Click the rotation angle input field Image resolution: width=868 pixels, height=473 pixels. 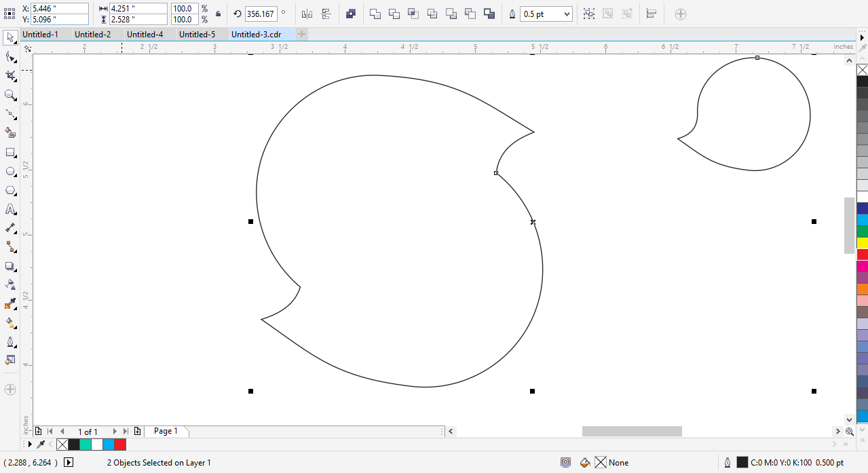click(261, 14)
